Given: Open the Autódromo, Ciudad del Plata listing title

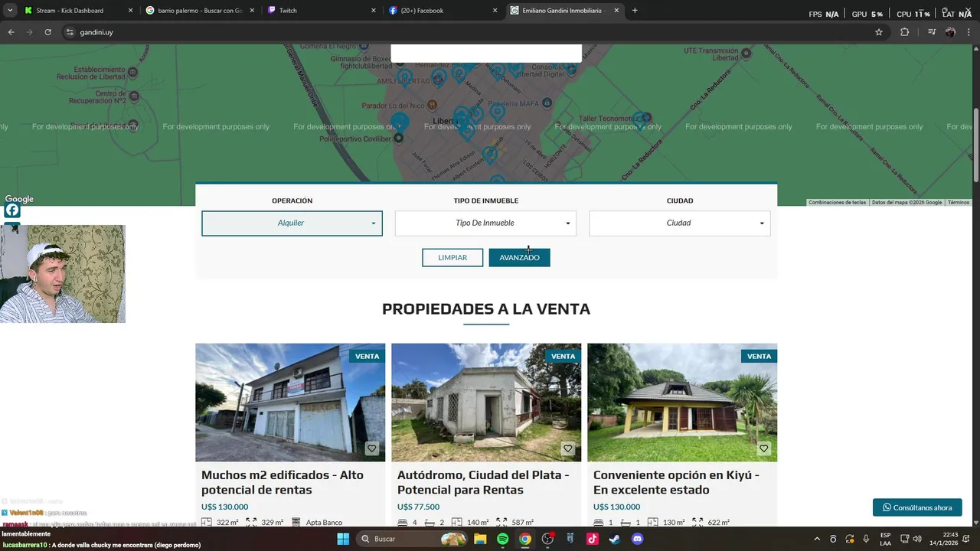Looking at the screenshot, I should click(483, 482).
